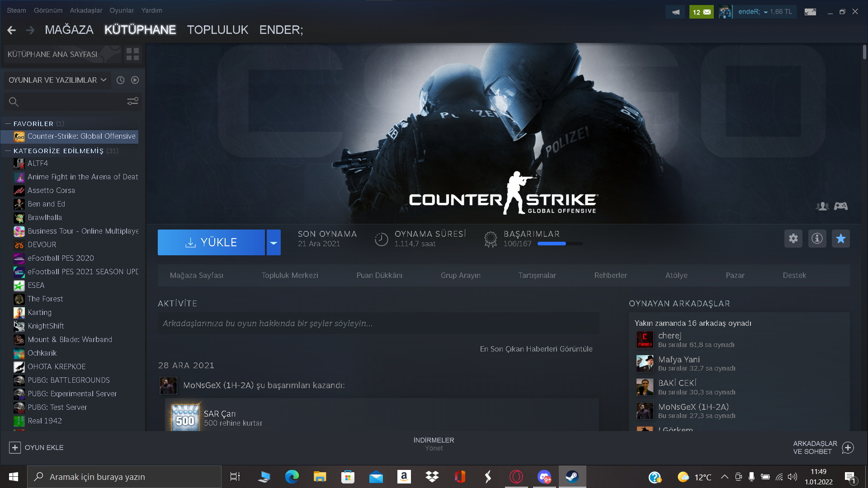The height and width of the screenshot is (488, 868).
Task: Click OYUN EKLE add game button
Action: (x=36, y=447)
